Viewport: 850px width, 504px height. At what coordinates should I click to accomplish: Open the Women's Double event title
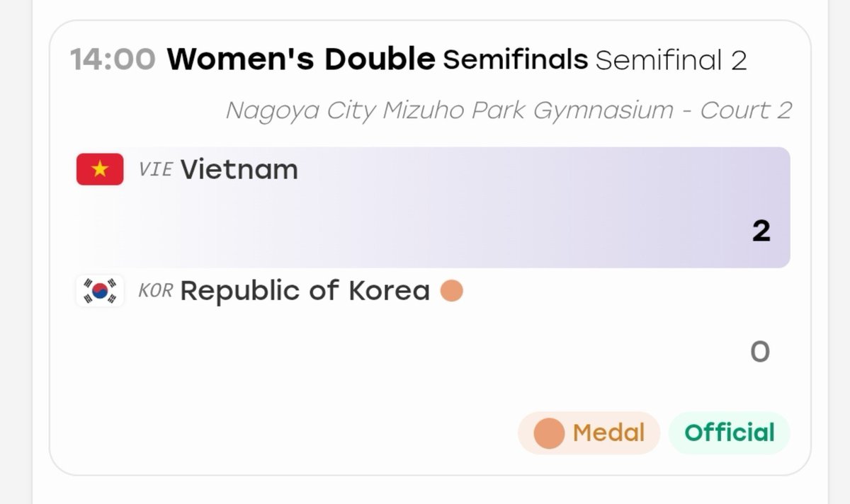[301, 59]
